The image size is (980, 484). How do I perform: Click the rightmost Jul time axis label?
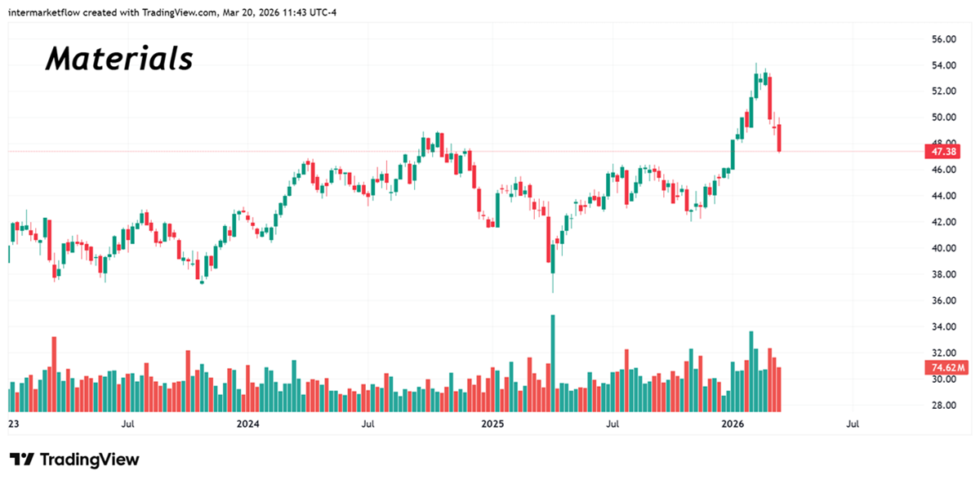pos(853,424)
